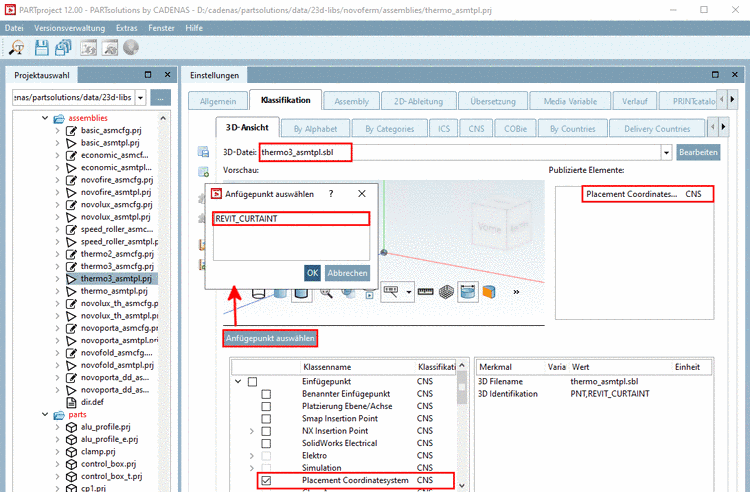Switch to the Assembly tab
This screenshot has width=750, height=492.
point(352,101)
